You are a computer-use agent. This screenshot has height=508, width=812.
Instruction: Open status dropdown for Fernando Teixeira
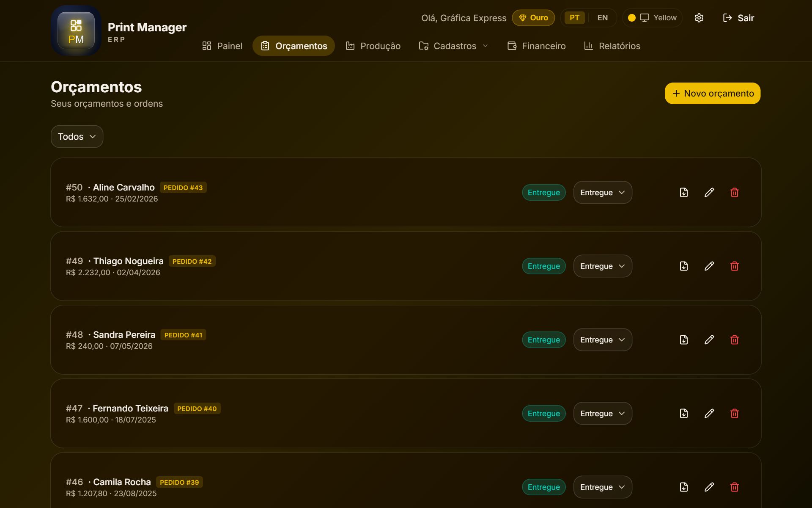[x=603, y=414]
